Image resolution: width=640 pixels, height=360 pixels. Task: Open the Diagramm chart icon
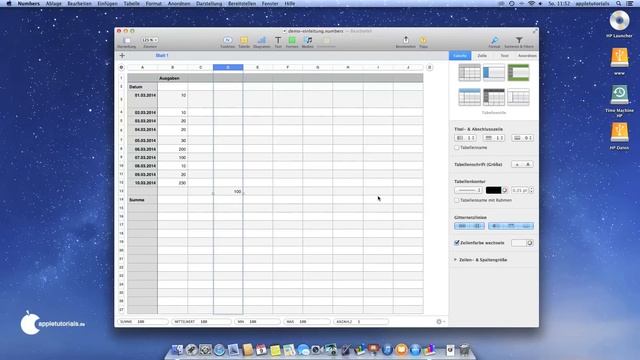point(262,40)
